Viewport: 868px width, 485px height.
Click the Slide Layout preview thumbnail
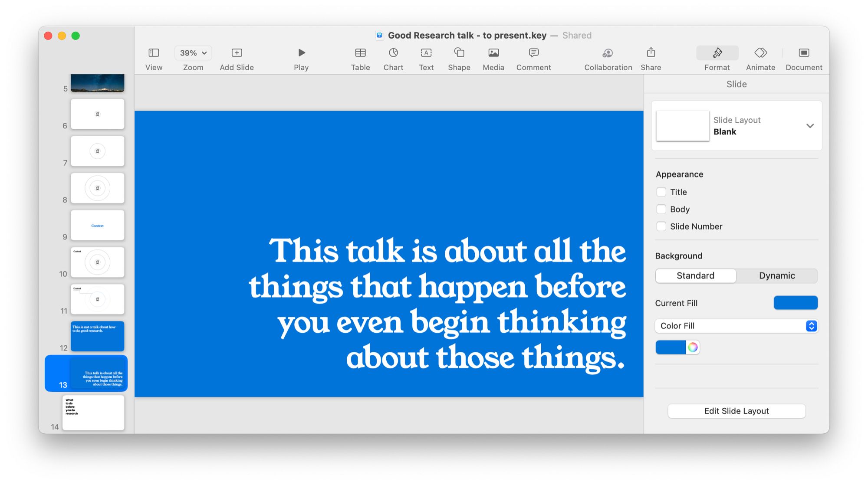pos(683,126)
